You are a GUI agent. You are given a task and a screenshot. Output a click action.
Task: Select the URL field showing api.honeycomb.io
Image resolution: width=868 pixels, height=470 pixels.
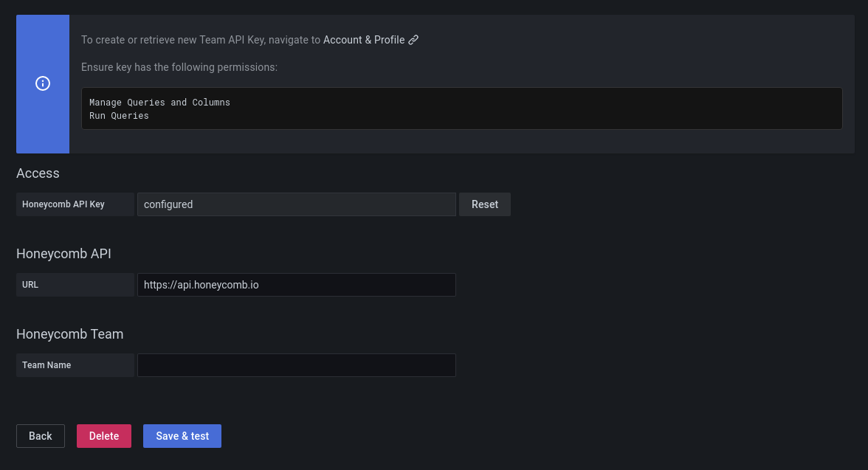click(295, 284)
